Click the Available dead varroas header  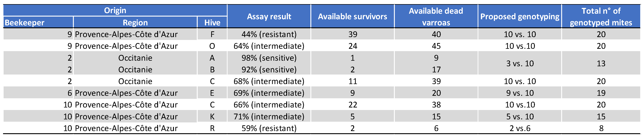click(x=436, y=17)
